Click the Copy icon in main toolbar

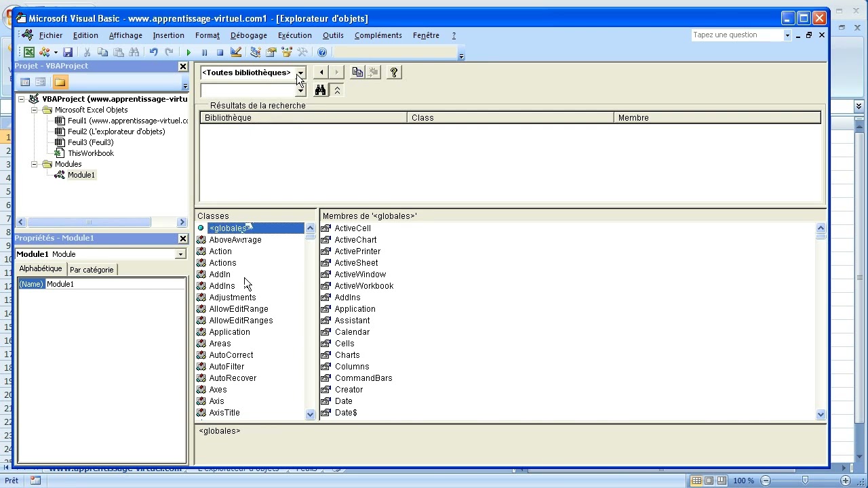(103, 52)
